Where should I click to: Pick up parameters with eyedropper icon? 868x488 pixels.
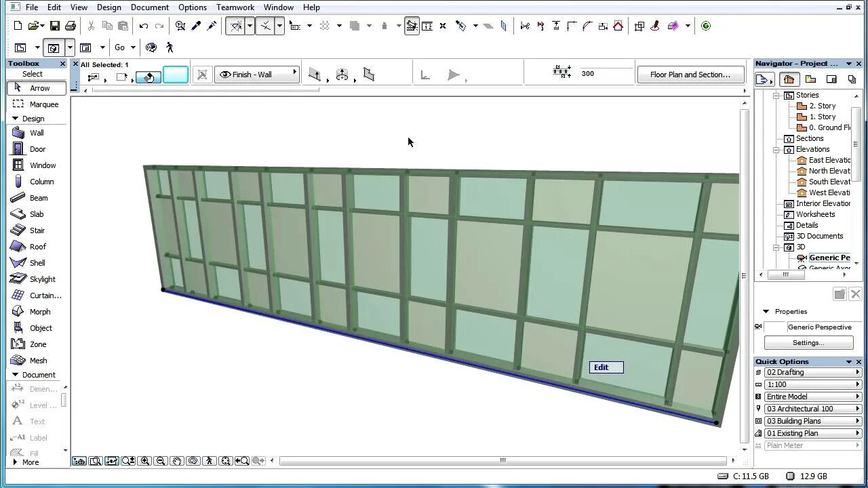196,26
